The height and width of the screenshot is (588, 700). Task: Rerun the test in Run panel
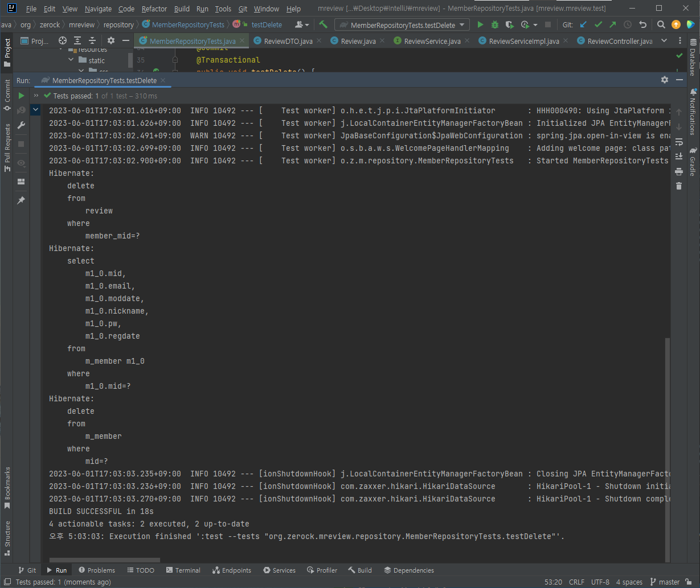coord(21,96)
